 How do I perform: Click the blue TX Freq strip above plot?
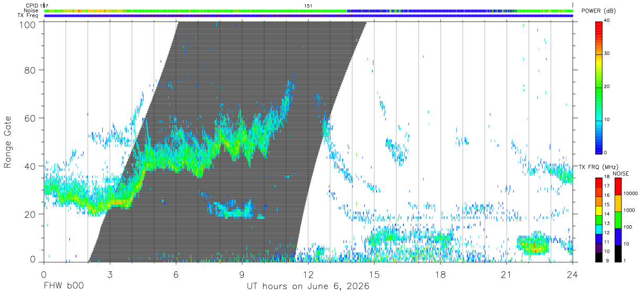tap(308, 16)
